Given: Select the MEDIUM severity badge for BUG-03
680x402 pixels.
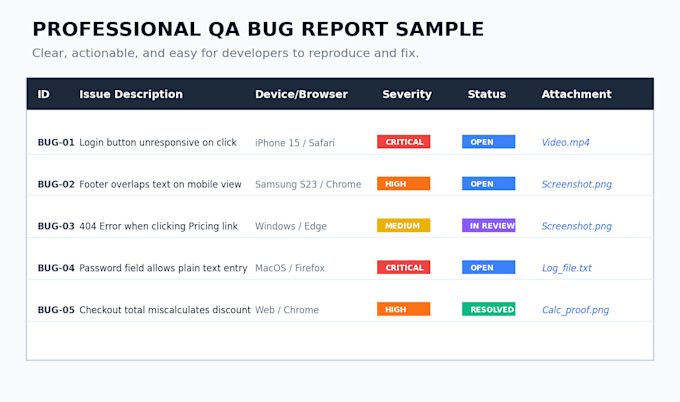Looking at the screenshot, I should click(404, 226).
